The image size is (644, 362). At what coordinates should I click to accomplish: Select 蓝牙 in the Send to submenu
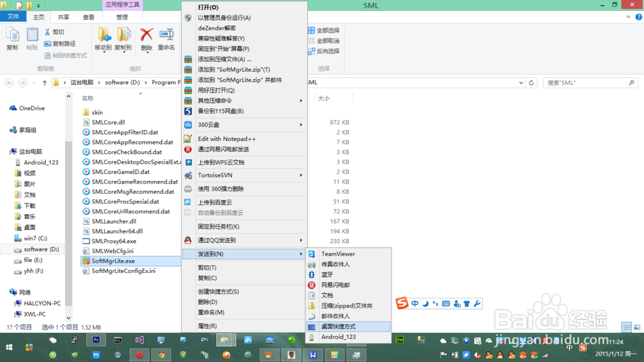click(348, 274)
